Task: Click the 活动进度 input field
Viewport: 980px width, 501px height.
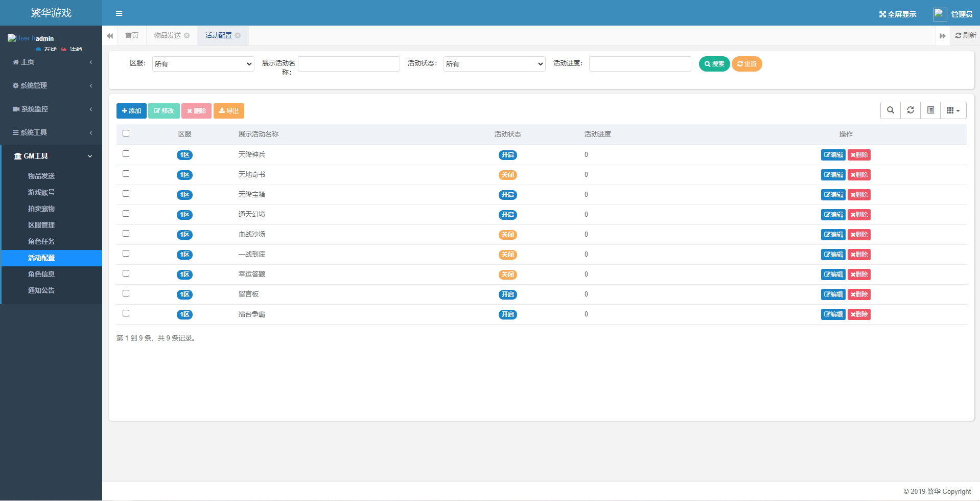Action: point(640,64)
